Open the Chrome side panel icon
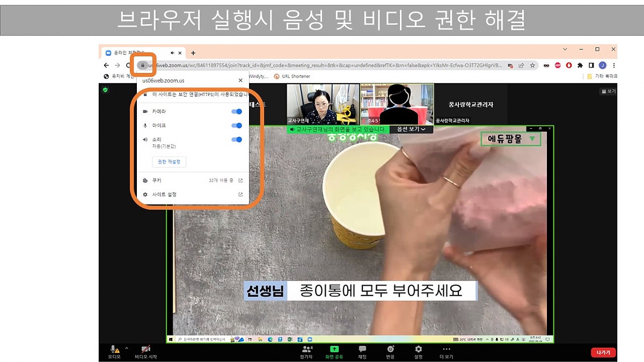Viewport: 644px width, 362px height. [591, 65]
